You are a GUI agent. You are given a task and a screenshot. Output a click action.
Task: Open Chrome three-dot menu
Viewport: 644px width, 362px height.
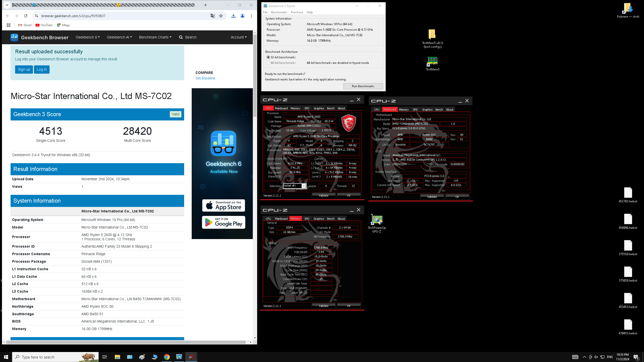click(252, 16)
